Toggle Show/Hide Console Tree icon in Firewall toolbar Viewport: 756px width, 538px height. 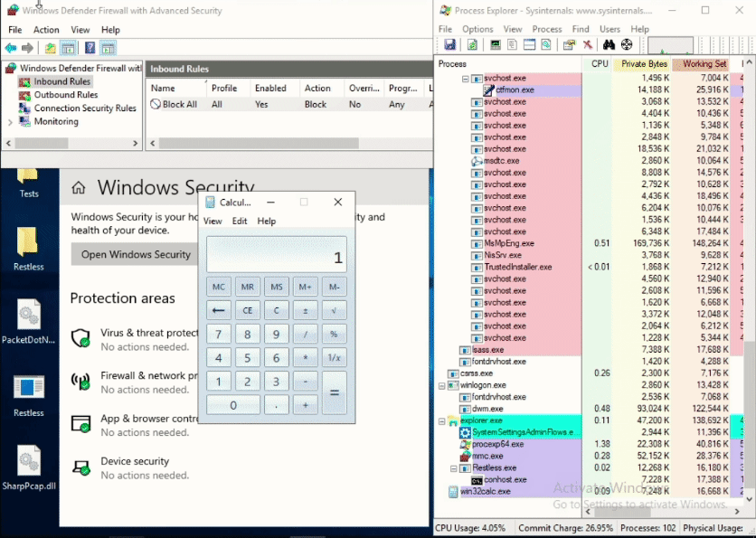pos(68,48)
